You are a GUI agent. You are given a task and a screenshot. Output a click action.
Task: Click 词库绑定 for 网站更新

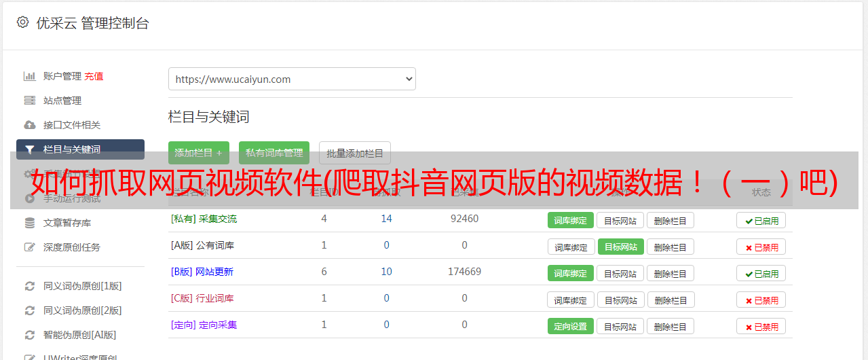pyautogui.click(x=571, y=273)
